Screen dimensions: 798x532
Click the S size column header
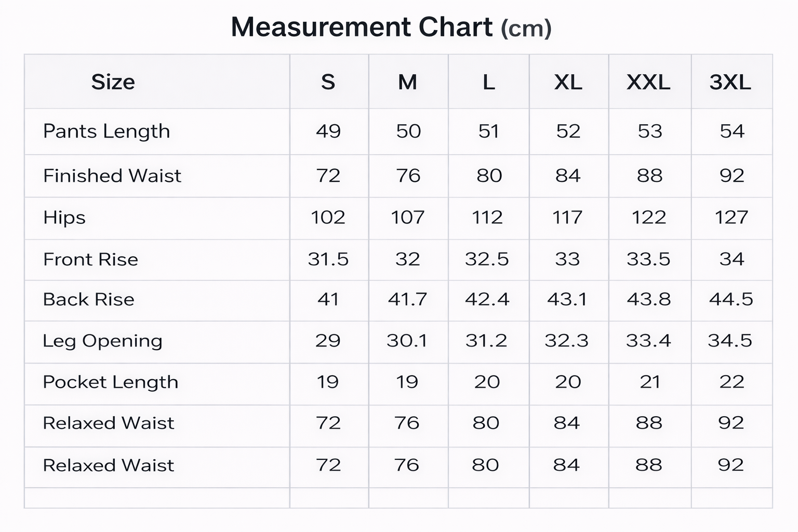[328, 82]
